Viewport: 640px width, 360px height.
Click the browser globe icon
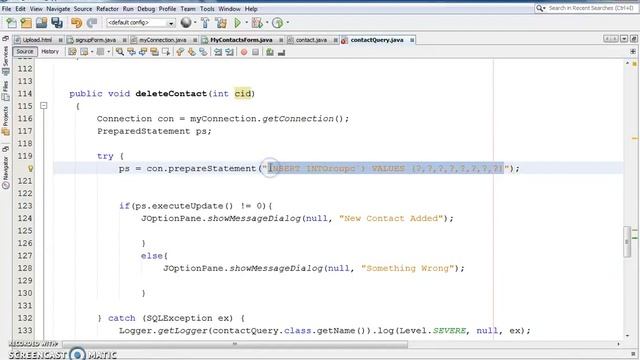186,23
